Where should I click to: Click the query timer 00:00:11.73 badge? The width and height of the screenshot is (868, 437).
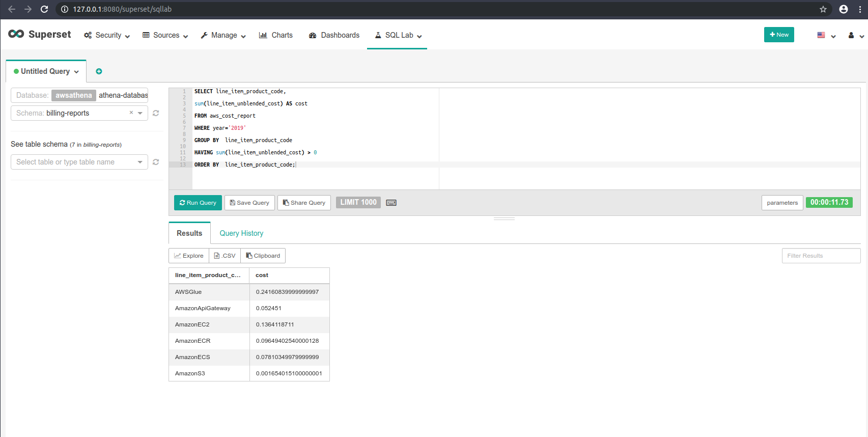pos(829,202)
